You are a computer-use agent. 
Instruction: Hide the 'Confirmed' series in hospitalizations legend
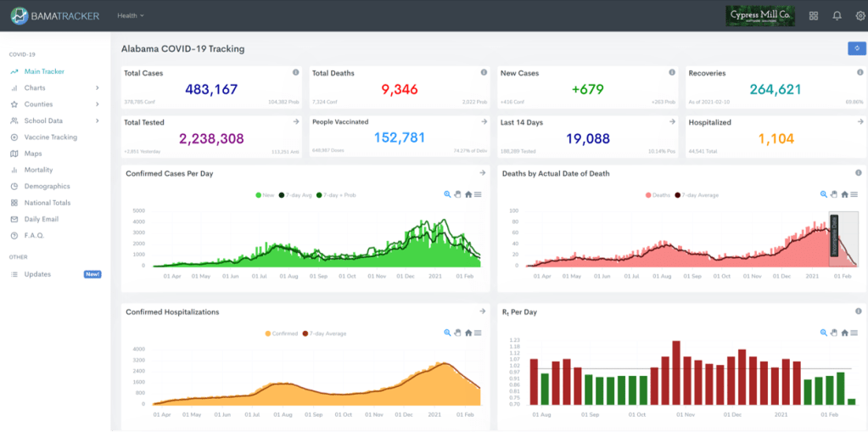point(280,334)
